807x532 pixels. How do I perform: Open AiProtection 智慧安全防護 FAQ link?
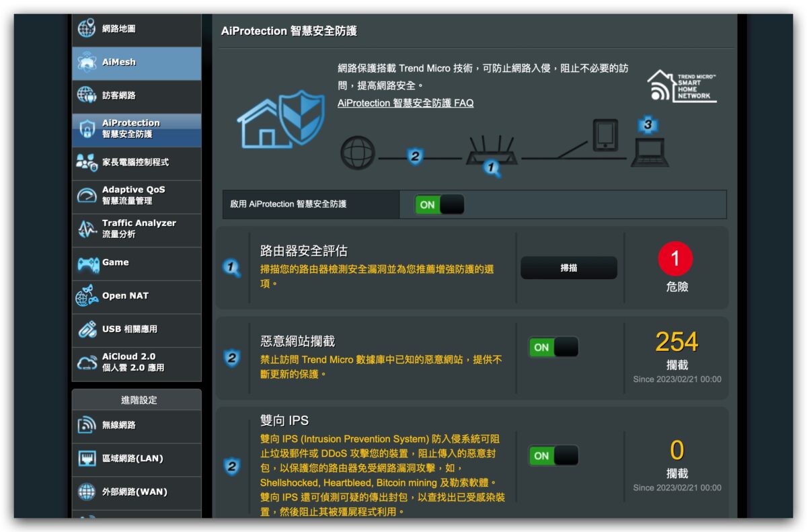pos(406,103)
